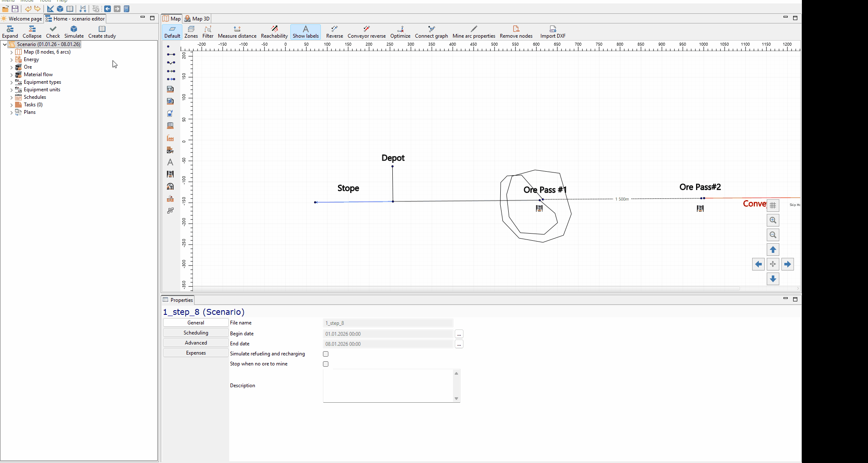Click the undo arrow icon
This screenshot has height=463, width=868.
[28, 9]
